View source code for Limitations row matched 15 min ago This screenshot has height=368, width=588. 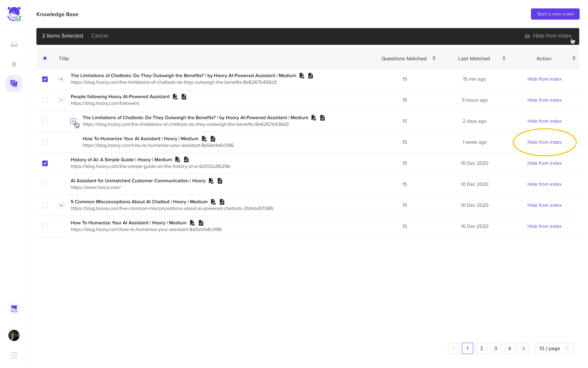tap(311, 76)
